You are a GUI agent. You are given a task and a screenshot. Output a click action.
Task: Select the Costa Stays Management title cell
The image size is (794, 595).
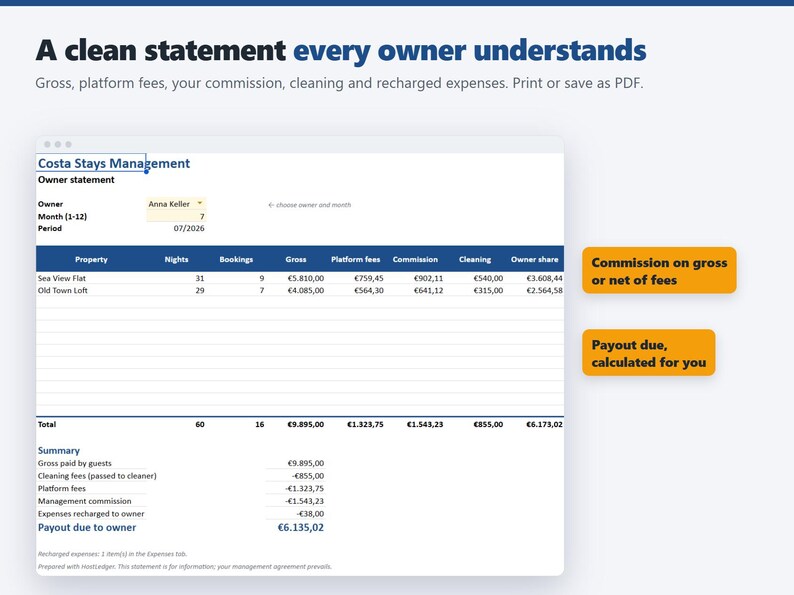coord(91,163)
